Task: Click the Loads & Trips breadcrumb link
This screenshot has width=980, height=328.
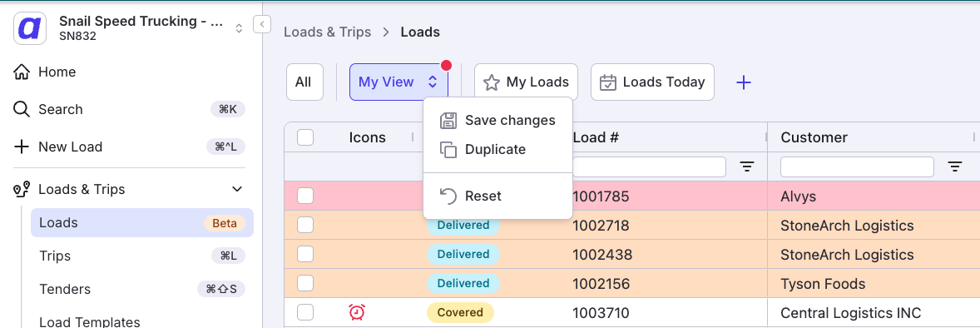Action: (328, 32)
